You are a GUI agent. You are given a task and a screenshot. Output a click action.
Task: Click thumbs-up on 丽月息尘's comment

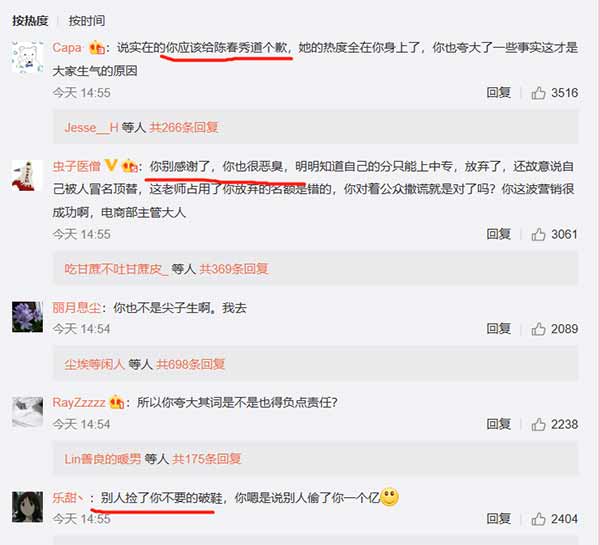point(538,329)
